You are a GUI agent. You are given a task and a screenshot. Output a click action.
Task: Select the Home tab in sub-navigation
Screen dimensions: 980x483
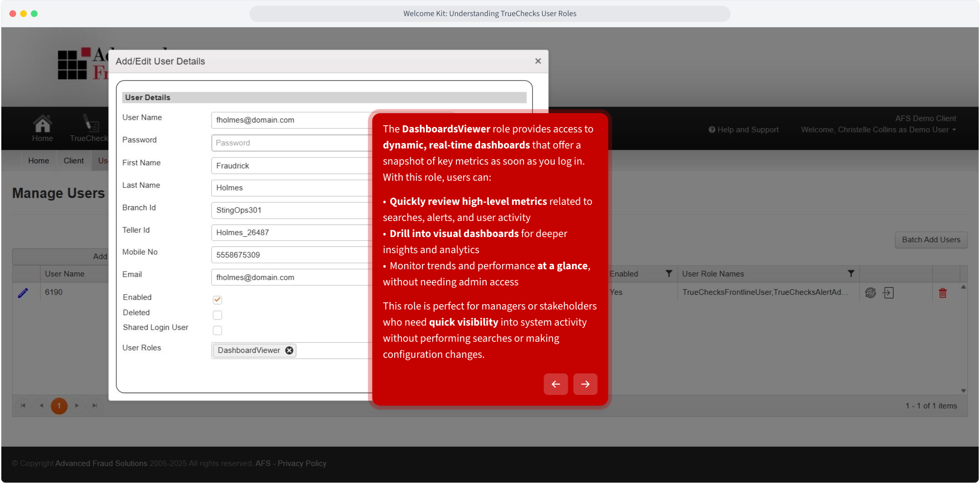(x=38, y=161)
